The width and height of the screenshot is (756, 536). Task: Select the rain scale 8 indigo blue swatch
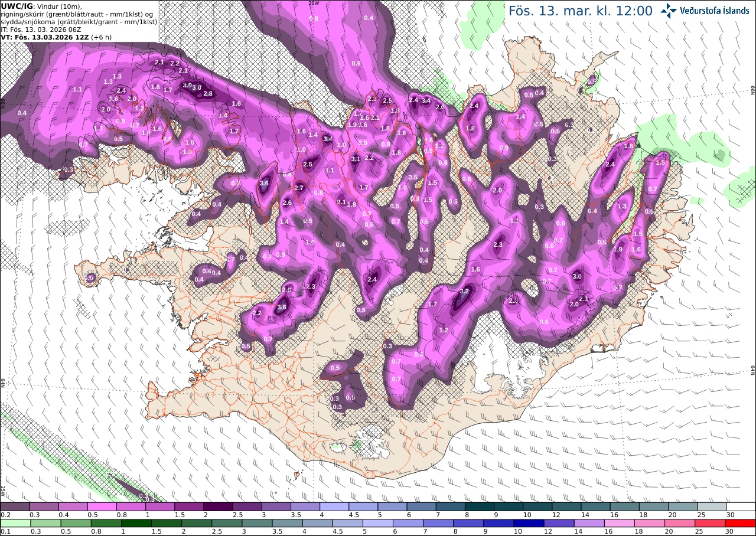[468, 523]
